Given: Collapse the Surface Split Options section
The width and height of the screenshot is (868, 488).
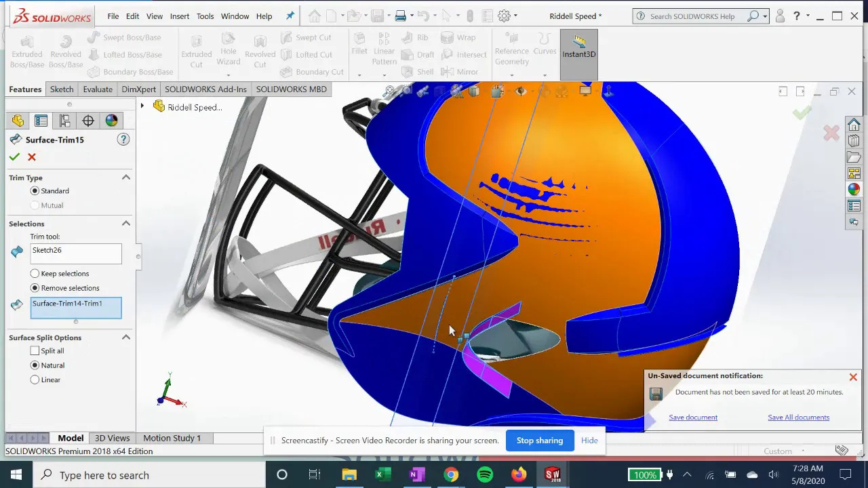Looking at the screenshot, I should (125, 338).
